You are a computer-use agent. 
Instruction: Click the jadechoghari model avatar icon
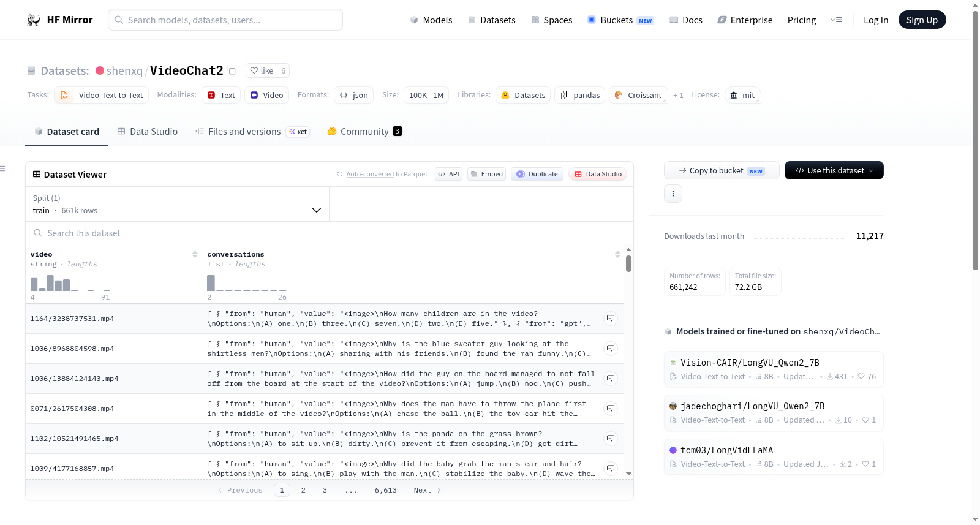(x=673, y=406)
